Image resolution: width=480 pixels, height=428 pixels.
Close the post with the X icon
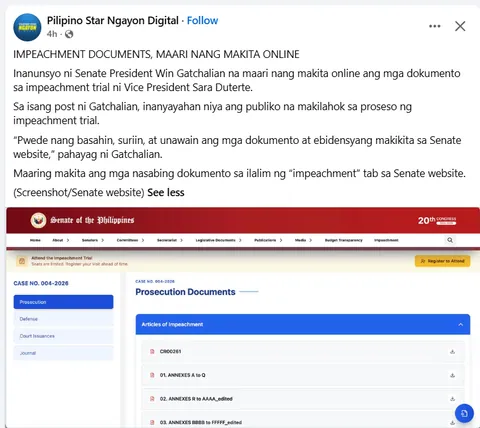[460, 26]
